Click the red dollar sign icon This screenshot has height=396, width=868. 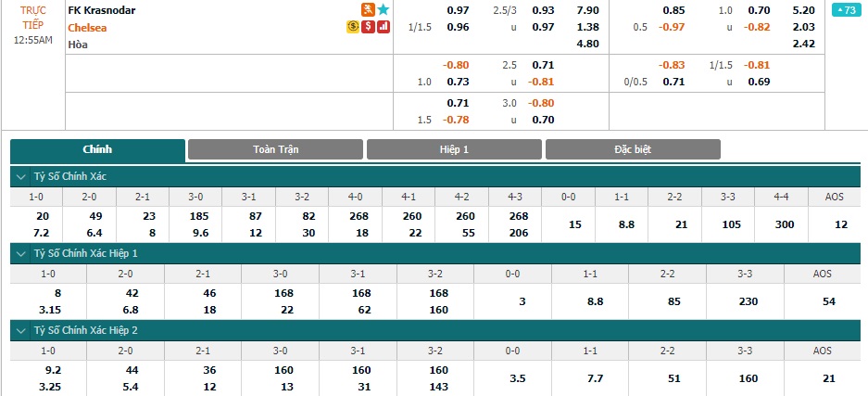(368, 27)
